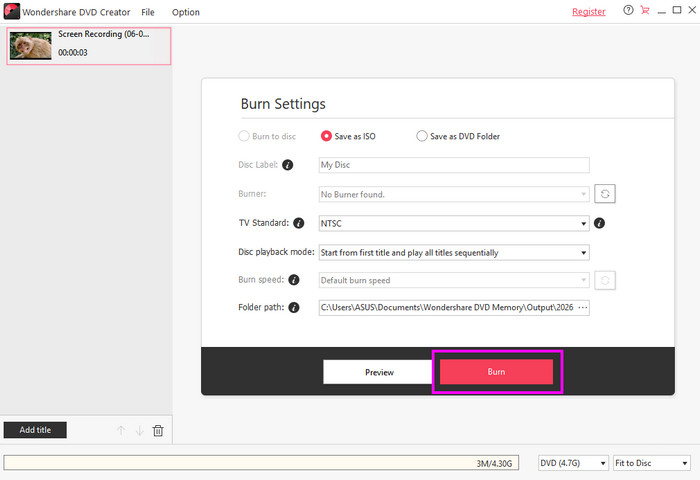Click the Burn Settings heading

click(283, 104)
